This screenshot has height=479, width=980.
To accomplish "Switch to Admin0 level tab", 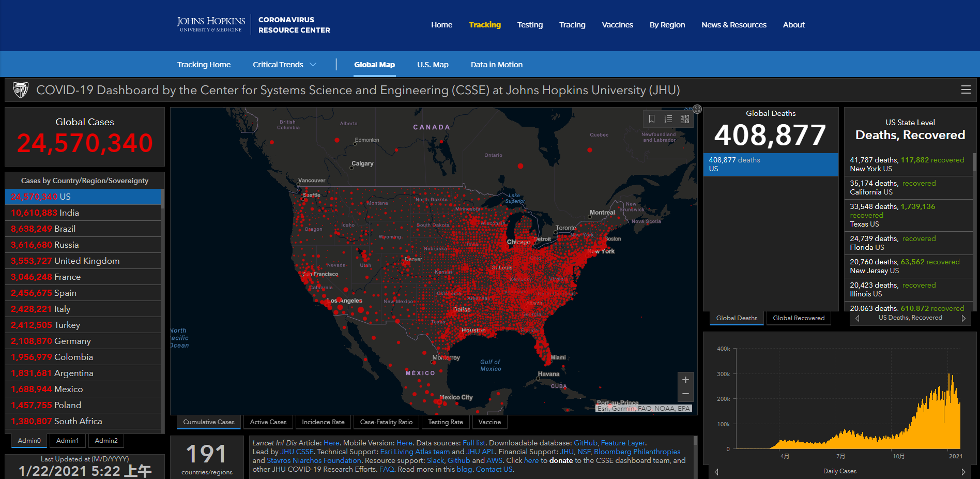I will pyautogui.click(x=29, y=441).
